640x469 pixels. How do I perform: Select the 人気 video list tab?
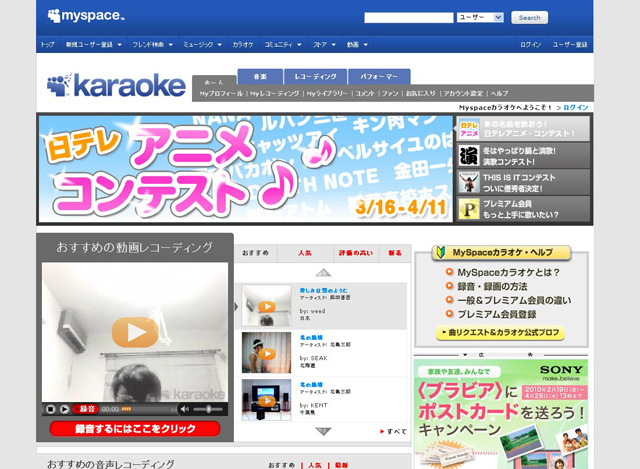[304, 253]
